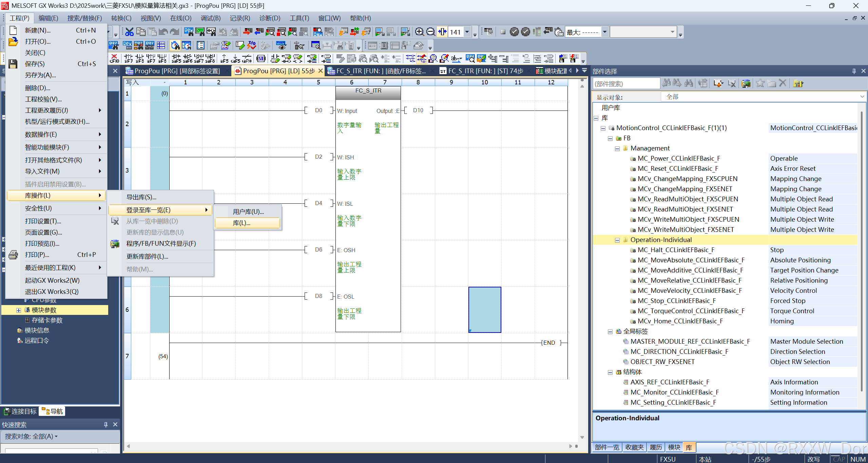Switch to FC_S_ITR ST 74步 tab

click(x=482, y=71)
